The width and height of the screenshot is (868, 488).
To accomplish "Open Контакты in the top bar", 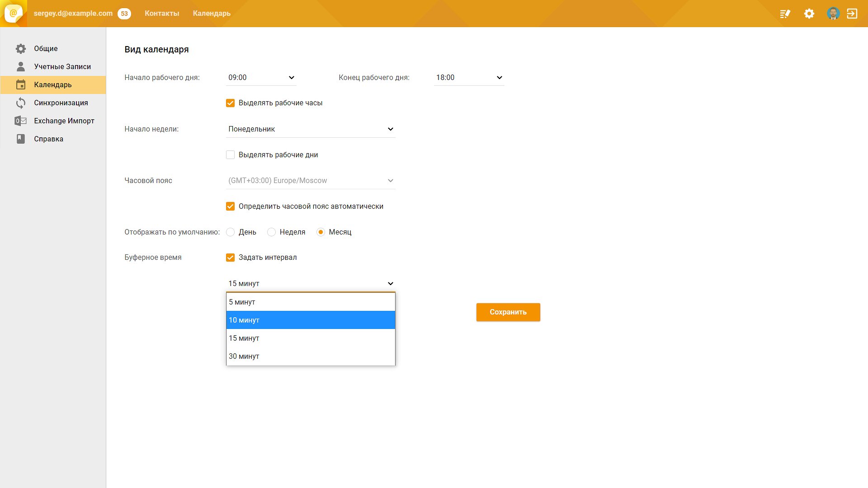I will [x=162, y=14].
